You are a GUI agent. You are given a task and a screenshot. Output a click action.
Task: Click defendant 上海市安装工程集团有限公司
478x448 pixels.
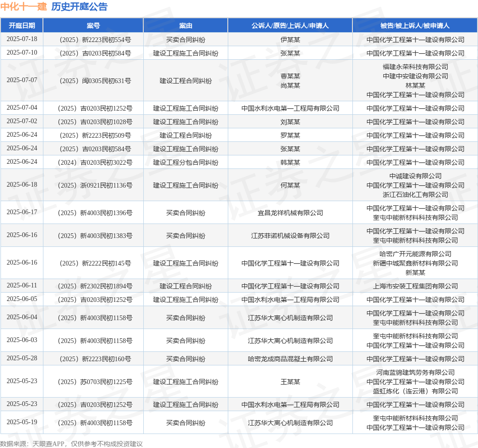click(x=415, y=286)
